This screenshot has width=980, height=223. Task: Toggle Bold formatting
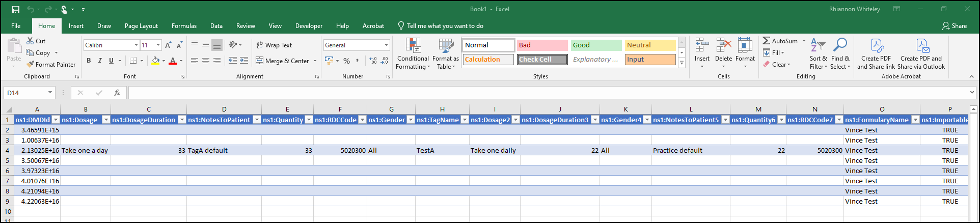pyautogui.click(x=89, y=61)
